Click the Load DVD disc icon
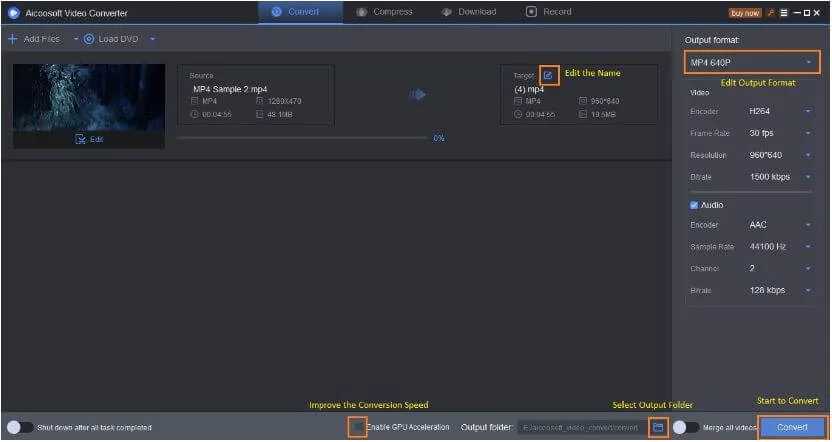Viewport: 832px width, 442px height. [x=89, y=39]
